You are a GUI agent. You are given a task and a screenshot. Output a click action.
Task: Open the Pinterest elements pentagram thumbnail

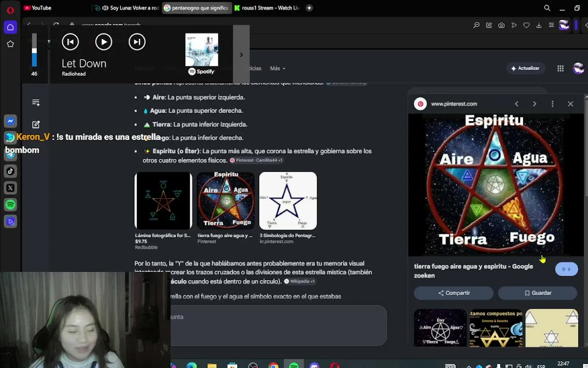[x=226, y=201]
